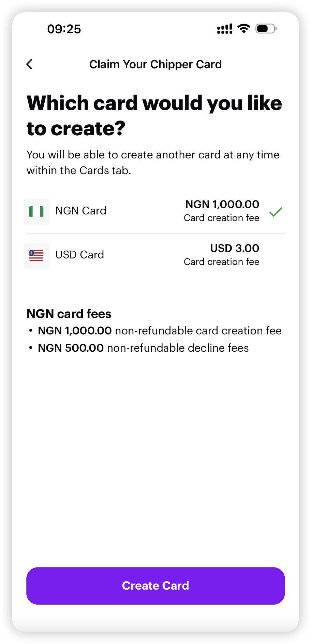
Task: Click the NGN 500.00 decline fees line
Action: coord(143,348)
